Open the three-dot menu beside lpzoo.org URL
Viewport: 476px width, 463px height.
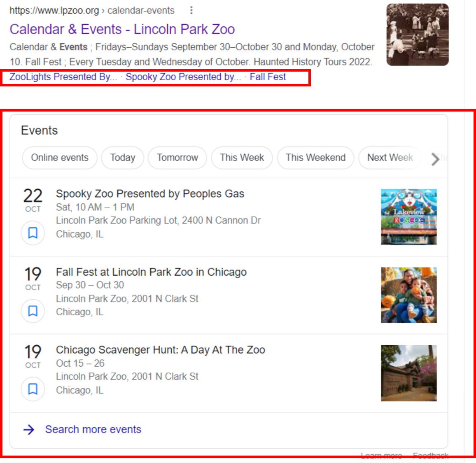pyautogui.click(x=191, y=10)
